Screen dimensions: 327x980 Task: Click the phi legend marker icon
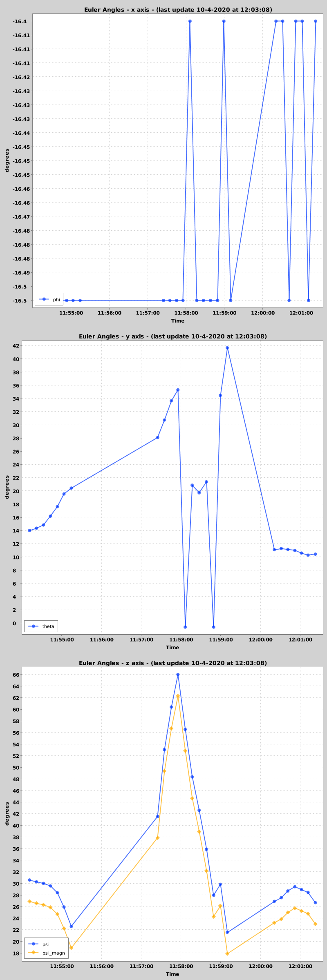[44, 299]
